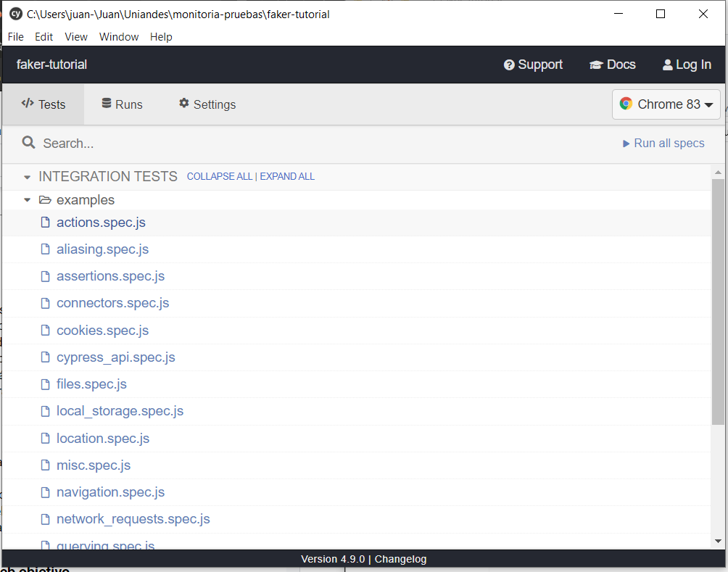Select location.spec.js in the list
728x572 pixels.
[103, 439]
